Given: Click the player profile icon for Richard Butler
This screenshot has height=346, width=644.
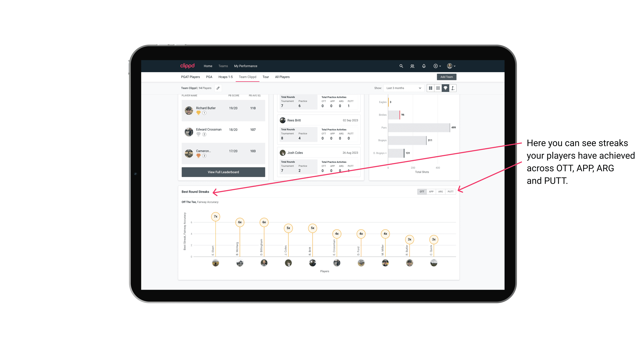Looking at the screenshot, I should pos(189,110).
